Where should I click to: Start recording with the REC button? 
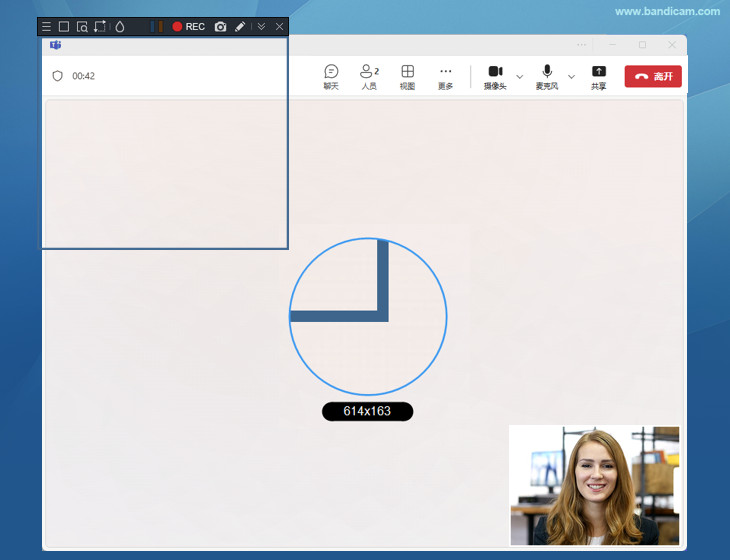click(x=188, y=27)
